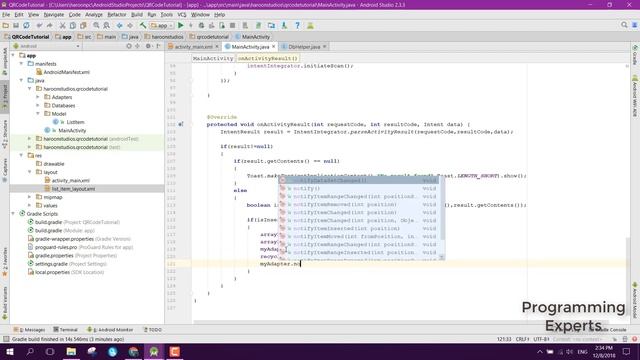Open the Terminal tool window

point(65,330)
